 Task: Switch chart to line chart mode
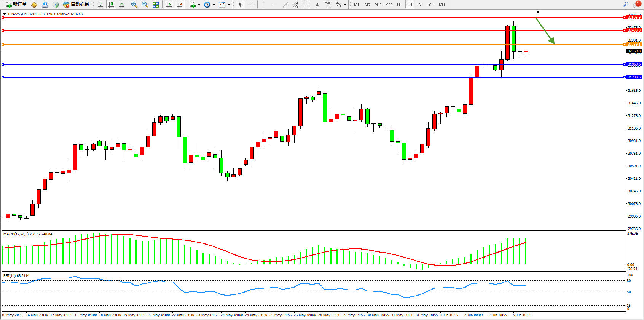point(122,5)
